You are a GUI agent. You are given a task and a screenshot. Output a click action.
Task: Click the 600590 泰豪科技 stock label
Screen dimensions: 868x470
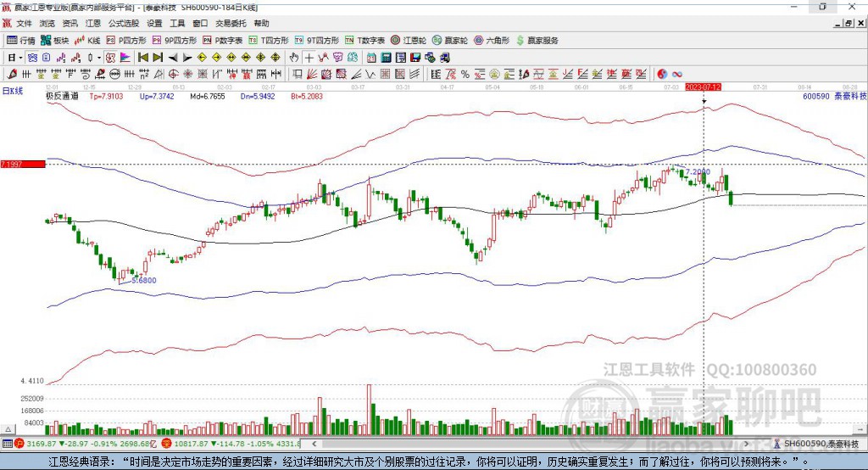tap(834, 96)
